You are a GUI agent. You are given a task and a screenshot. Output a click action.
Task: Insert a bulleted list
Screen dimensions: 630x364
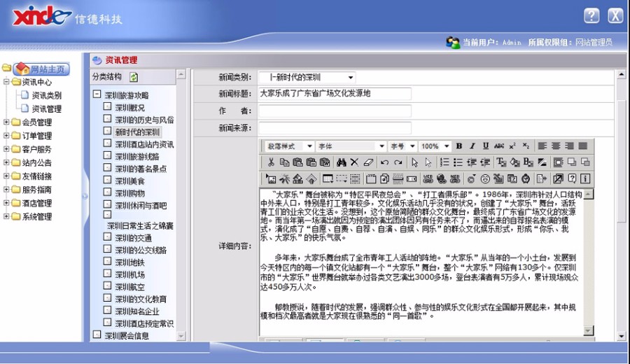[x=458, y=162]
